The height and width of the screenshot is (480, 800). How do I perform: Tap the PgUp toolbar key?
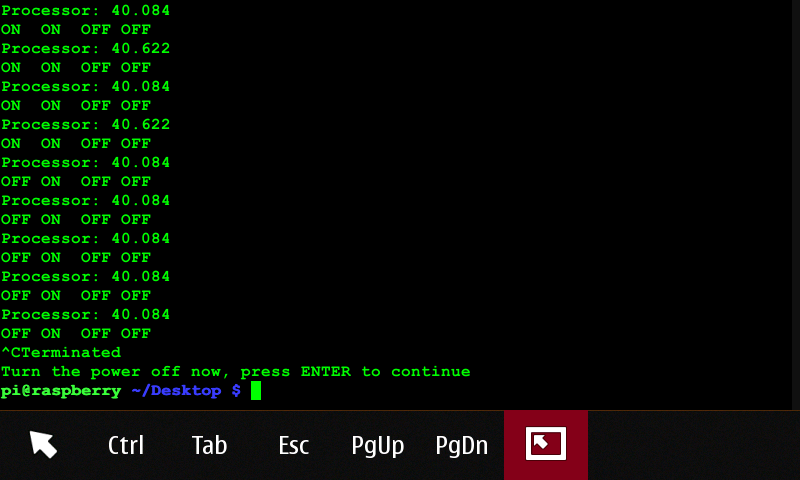[x=378, y=446]
